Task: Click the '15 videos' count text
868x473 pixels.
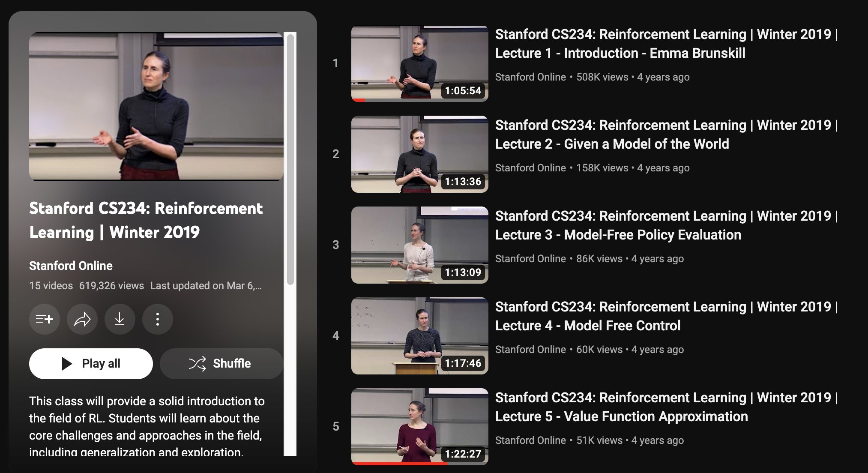Action: coord(51,286)
